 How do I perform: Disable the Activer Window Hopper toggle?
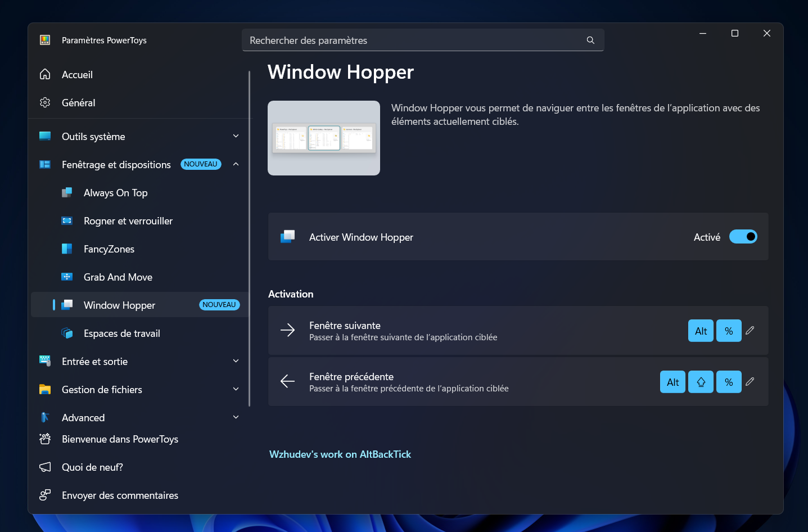coord(743,237)
